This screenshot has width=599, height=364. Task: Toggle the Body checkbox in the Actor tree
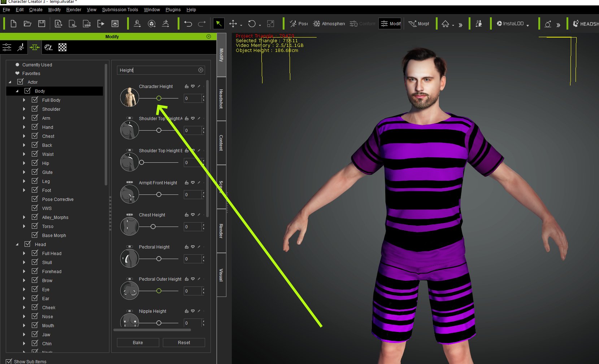point(28,91)
